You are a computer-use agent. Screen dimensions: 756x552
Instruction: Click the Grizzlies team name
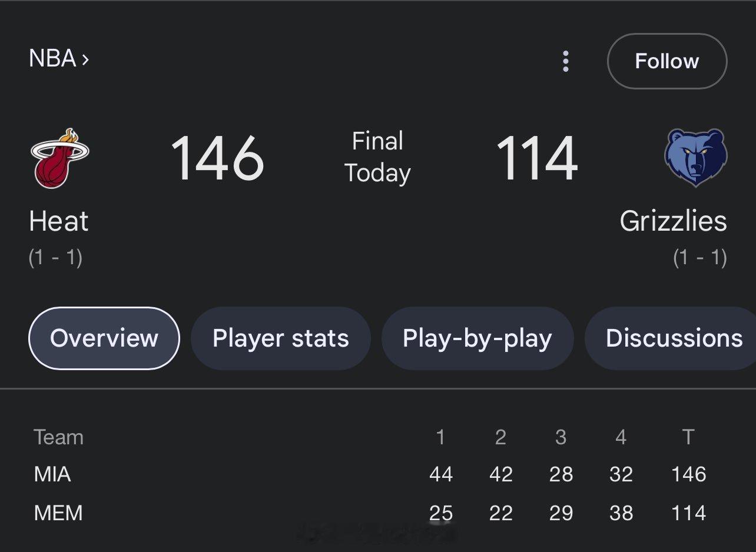673,222
